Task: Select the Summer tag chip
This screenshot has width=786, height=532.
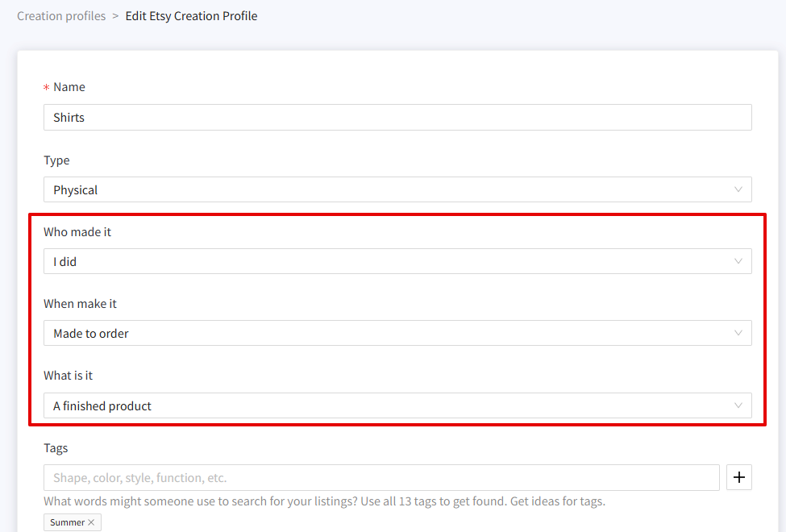Action: click(67, 522)
